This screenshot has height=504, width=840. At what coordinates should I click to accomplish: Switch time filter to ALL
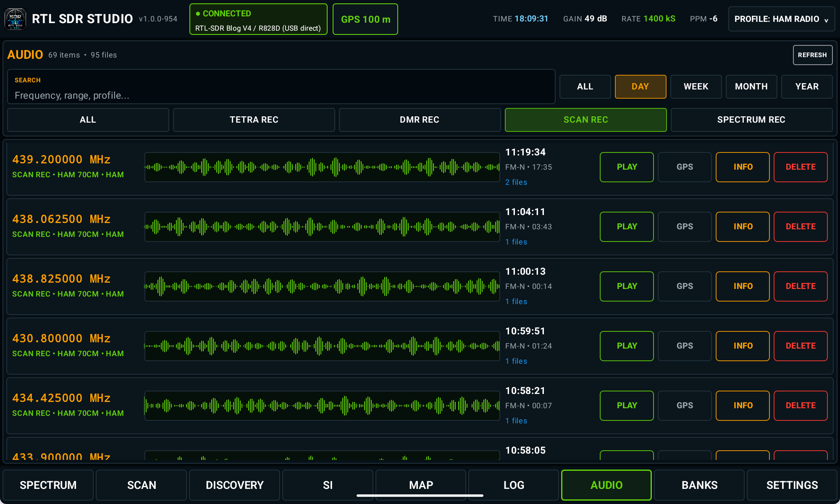pyautogui.click(x=585, y=87)
